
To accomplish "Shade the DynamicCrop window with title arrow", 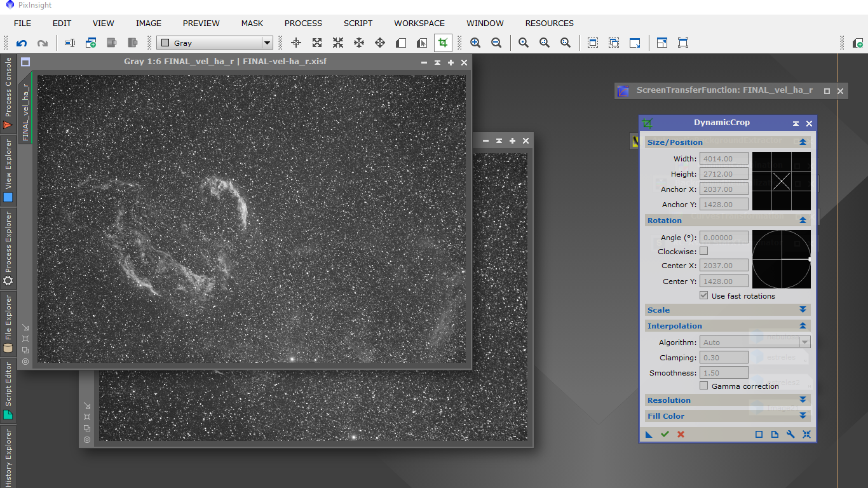I will [796, 123].
